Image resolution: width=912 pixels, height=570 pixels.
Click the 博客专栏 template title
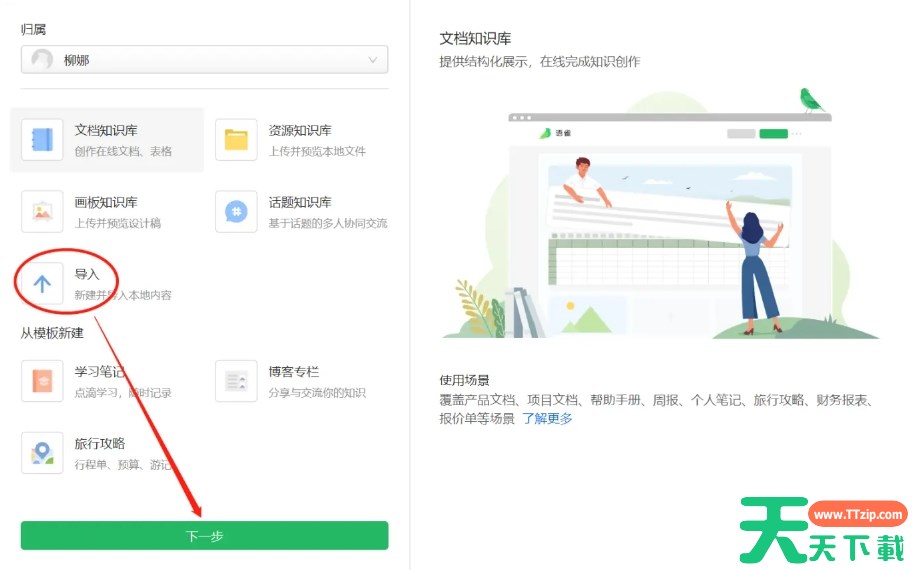point(293,372)
